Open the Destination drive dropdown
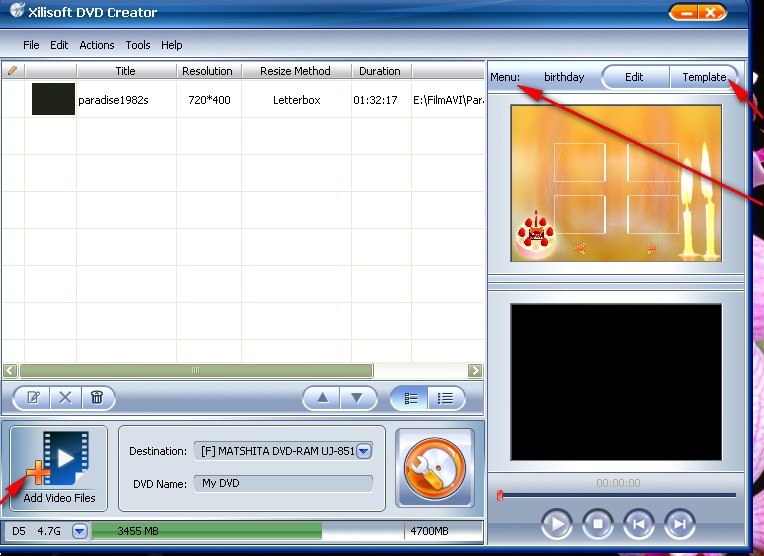764x556 pixels. coord(364,451)
